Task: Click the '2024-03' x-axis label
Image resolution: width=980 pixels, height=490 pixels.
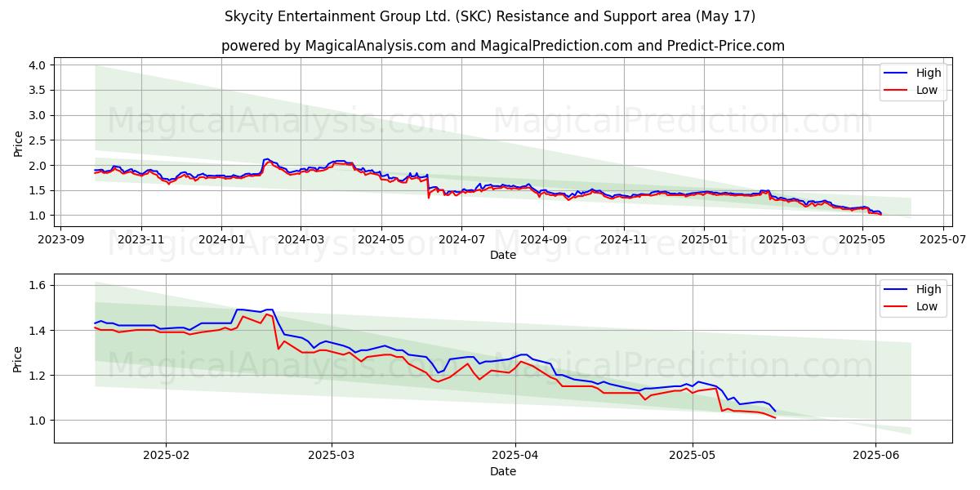Action: tap(301, 240)
